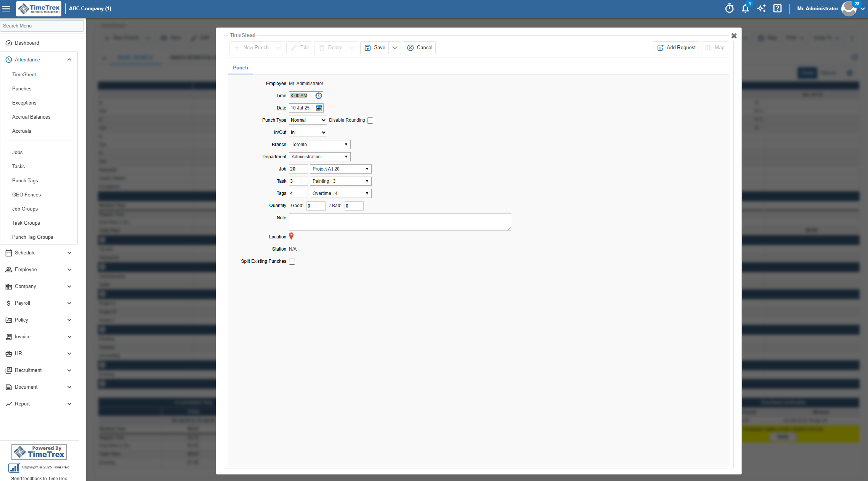Click the TimeTrex logo
868x481 pixels.
pyautogui.click(x=39, y=8)
